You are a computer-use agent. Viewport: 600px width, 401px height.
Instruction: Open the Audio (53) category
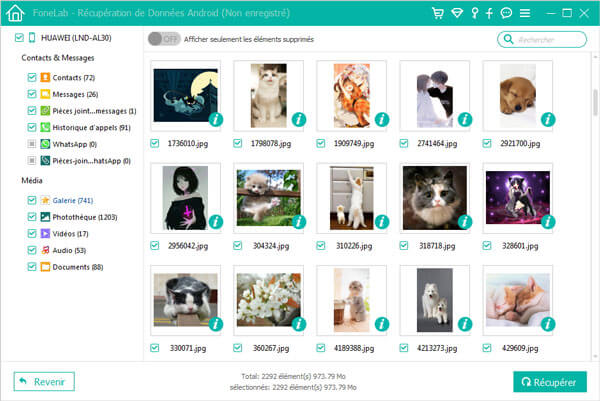pyautogui.click(x=69, y=250)
